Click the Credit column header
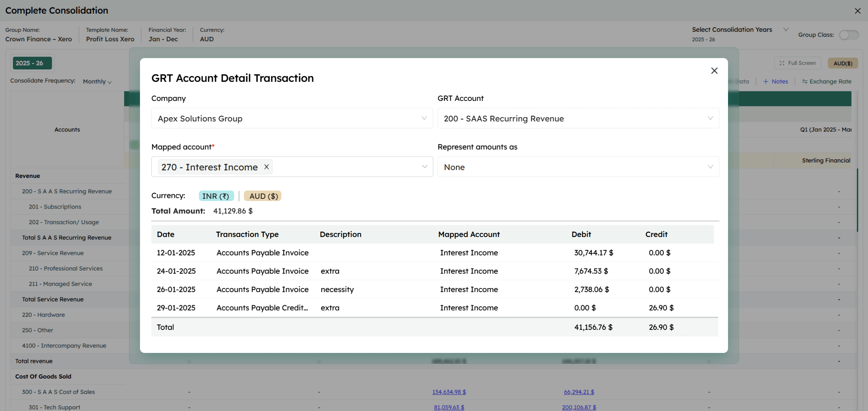 pyautogui.click(x=656, y=235)
